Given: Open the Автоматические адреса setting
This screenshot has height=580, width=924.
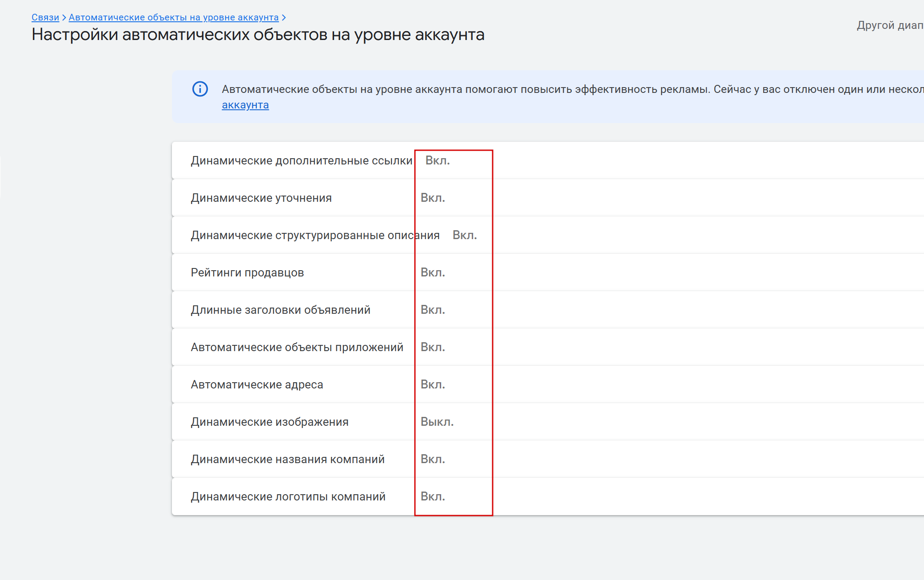Looking at the screenshot, I should (x=257, y=384).
